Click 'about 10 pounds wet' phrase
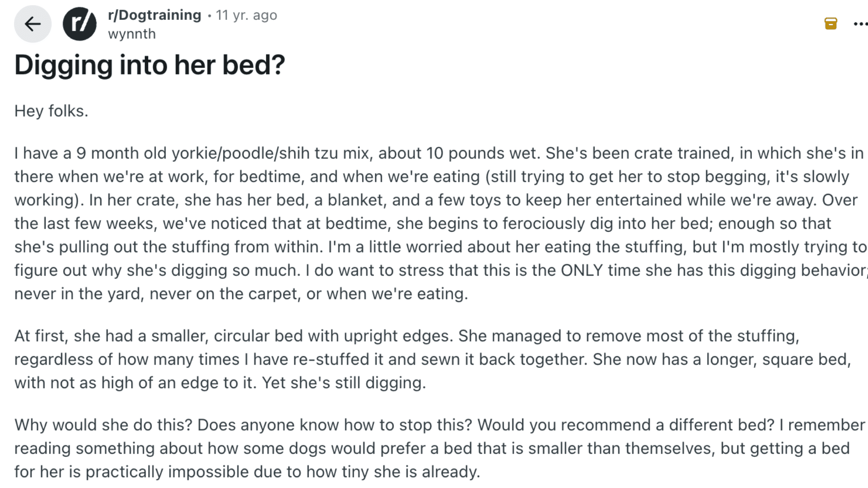 tap(459, 153)
